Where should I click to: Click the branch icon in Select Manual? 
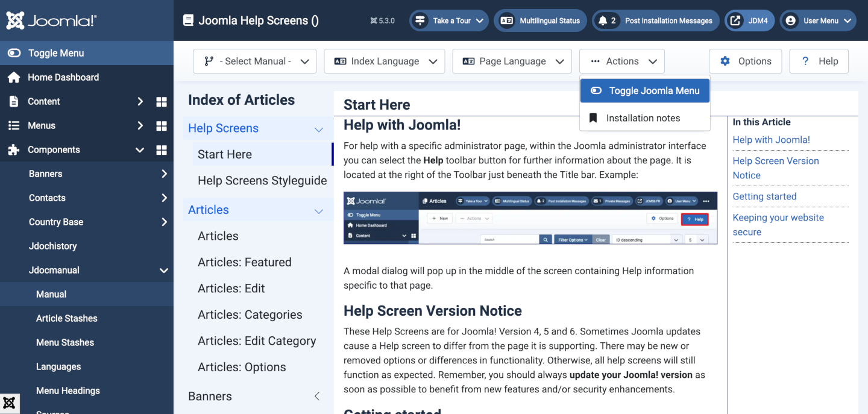209,61
